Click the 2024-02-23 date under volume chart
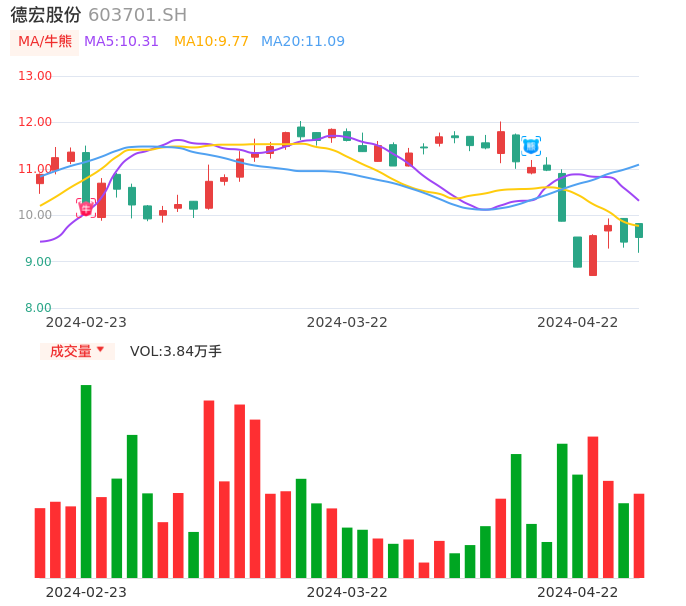Image resolution: width=686 pixels, height=606 pixels. pos(86,592)
